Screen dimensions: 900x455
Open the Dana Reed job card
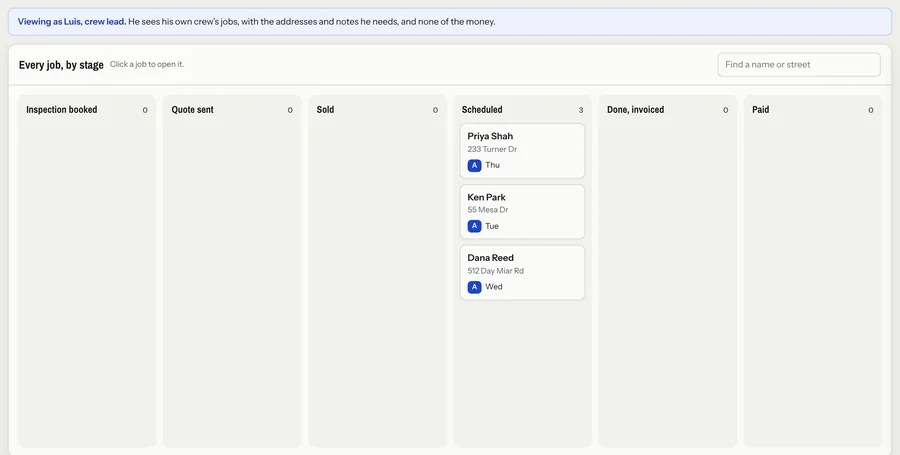522,273
